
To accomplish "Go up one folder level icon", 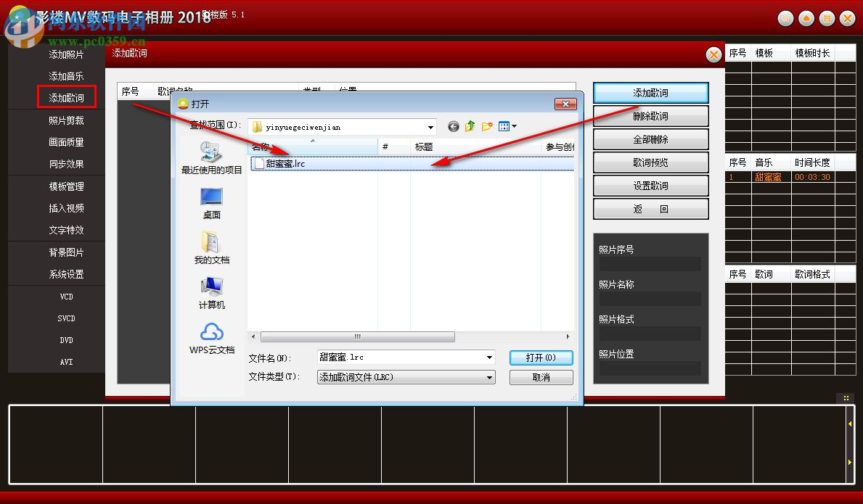I will tap(470, 127).
